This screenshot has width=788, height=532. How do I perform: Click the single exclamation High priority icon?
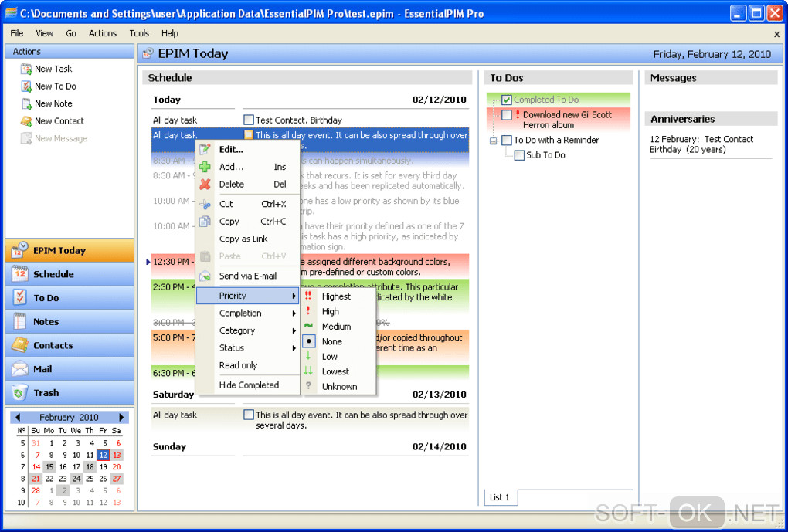click(308, 311)
